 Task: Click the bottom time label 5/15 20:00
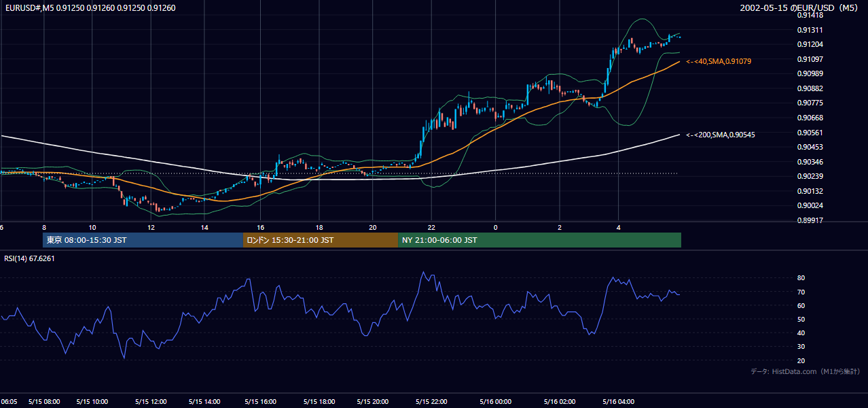click(372, 401)
